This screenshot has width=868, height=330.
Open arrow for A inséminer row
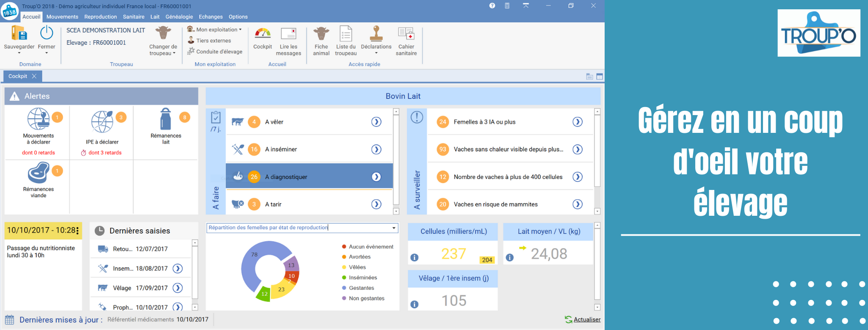pos(376,149)
